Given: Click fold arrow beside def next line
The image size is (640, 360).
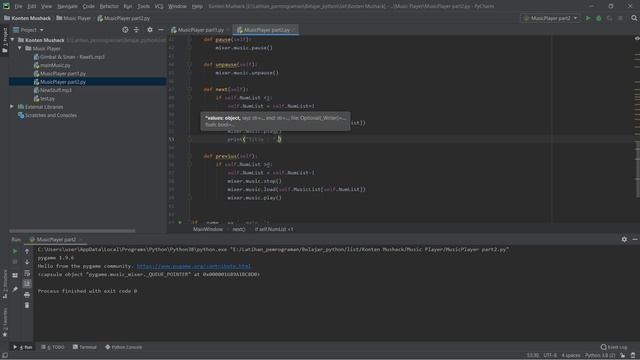Looking at the screenshot, I should click(189, 89).
